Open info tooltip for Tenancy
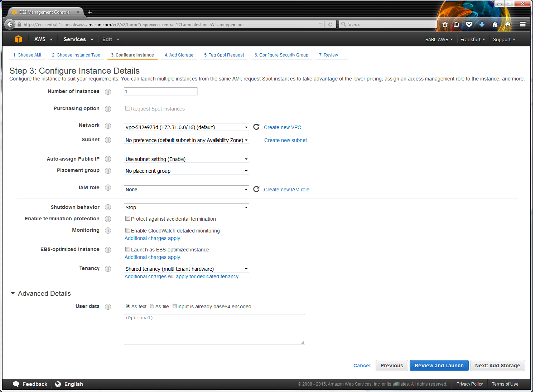550x392 pixels. 108,269
